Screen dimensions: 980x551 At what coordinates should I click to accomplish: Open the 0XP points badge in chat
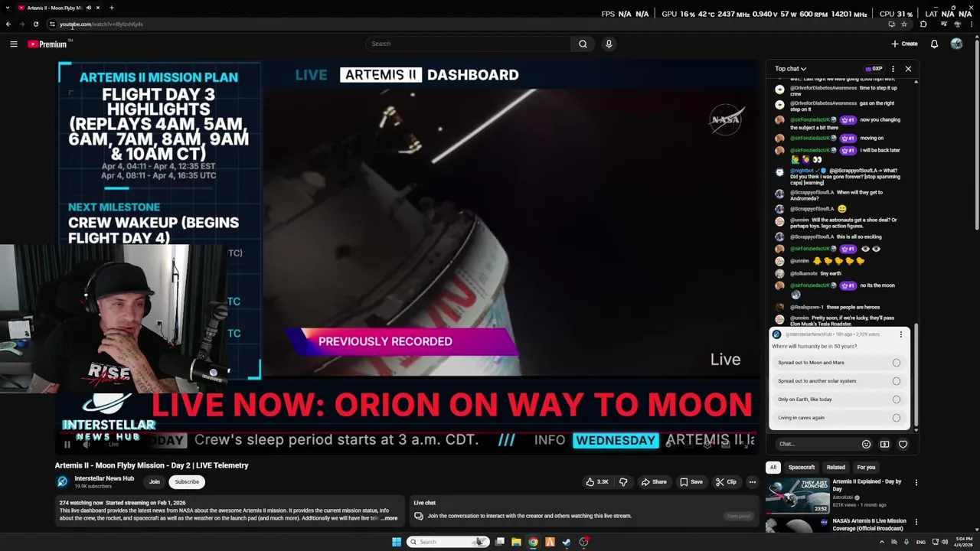point(874,69)
